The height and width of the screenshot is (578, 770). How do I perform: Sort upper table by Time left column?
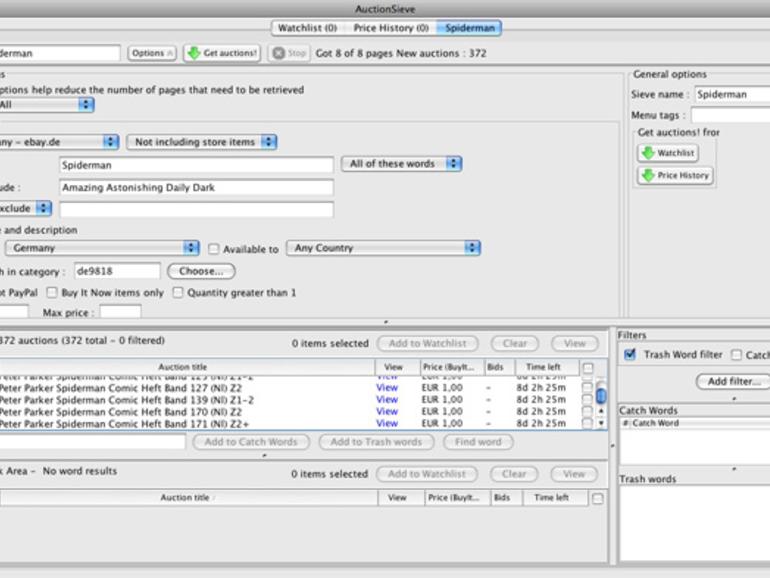coord(547,367)
